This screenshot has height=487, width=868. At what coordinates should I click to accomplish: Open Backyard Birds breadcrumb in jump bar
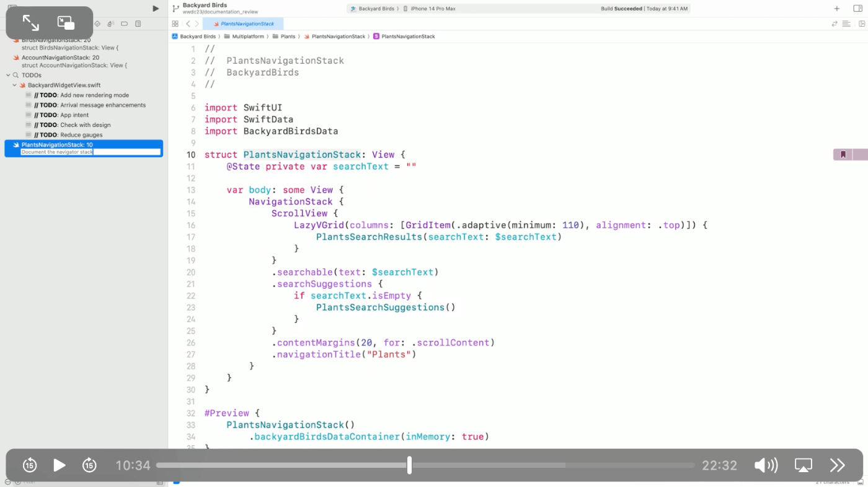pyautogui.click(x=193, y=37)
